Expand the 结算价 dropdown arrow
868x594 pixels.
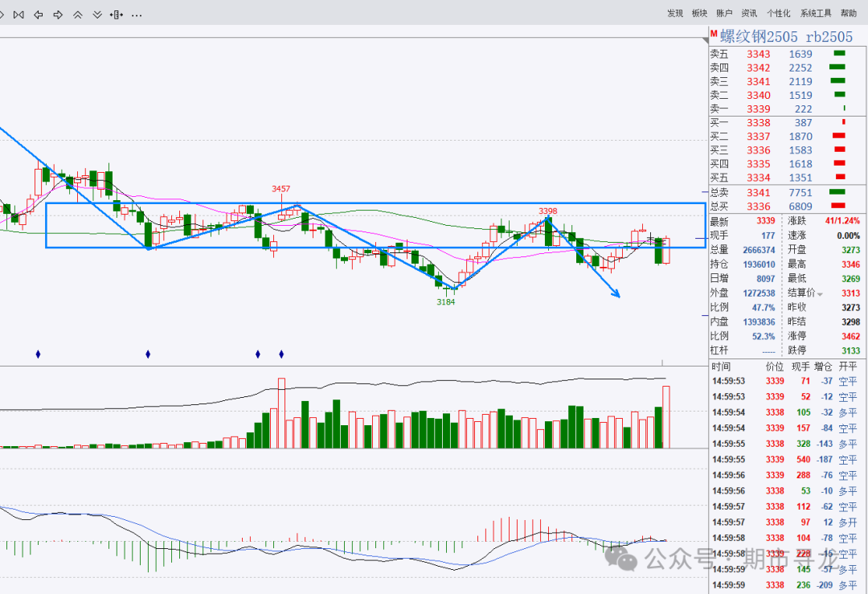coord(820,294)
